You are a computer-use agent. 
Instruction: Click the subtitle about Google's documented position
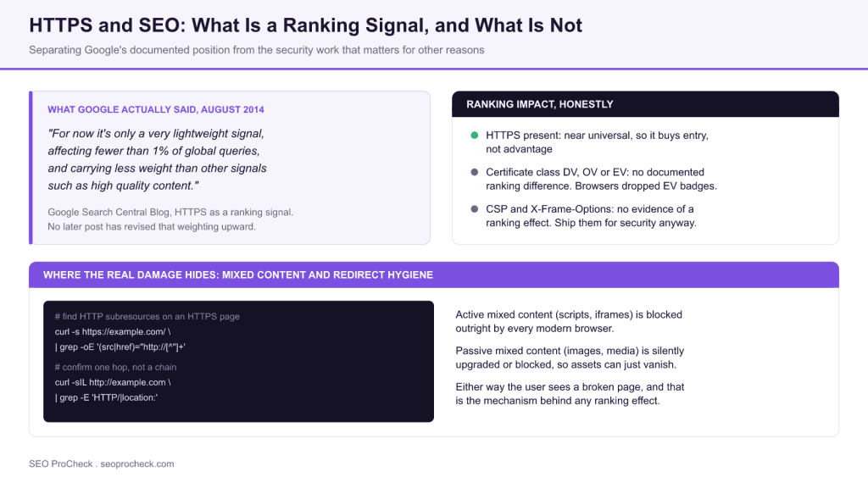click(256, 50)
